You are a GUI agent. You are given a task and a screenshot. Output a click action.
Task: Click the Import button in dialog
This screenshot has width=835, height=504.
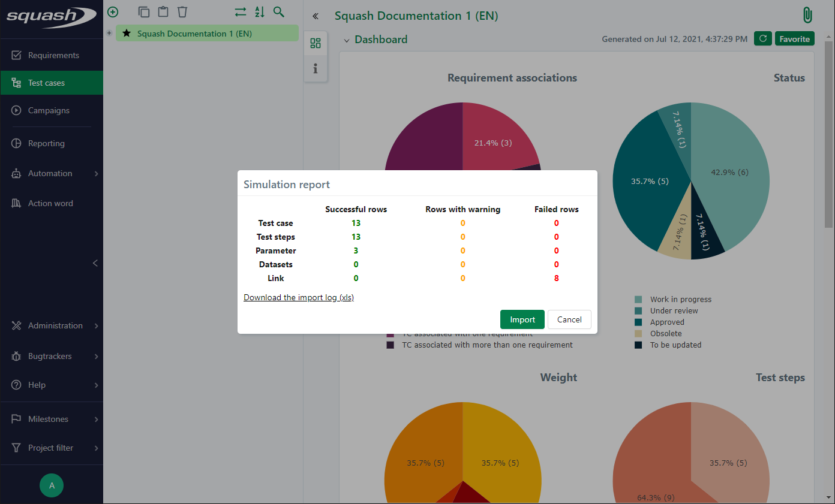click(x=522, y=319)
